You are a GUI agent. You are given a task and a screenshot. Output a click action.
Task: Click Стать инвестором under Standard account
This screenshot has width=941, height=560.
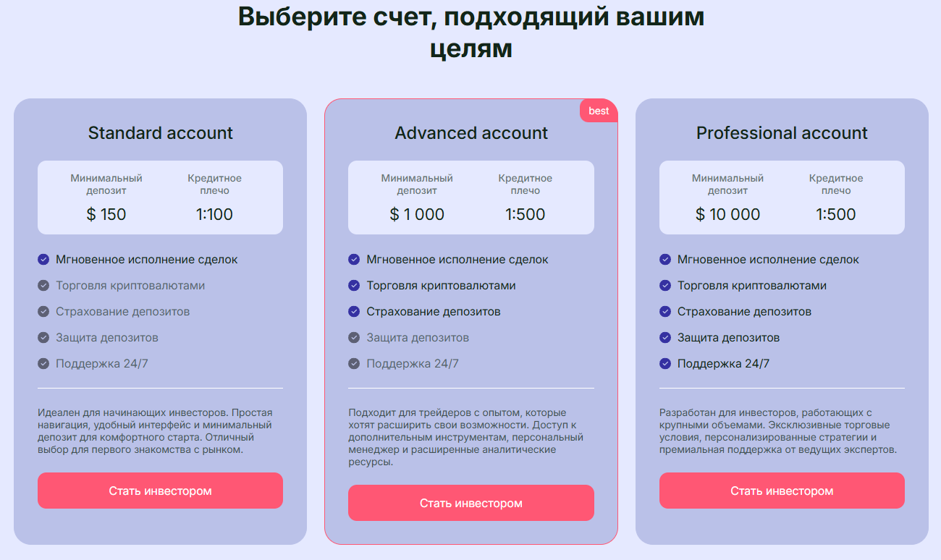click(x=160, y=490)
